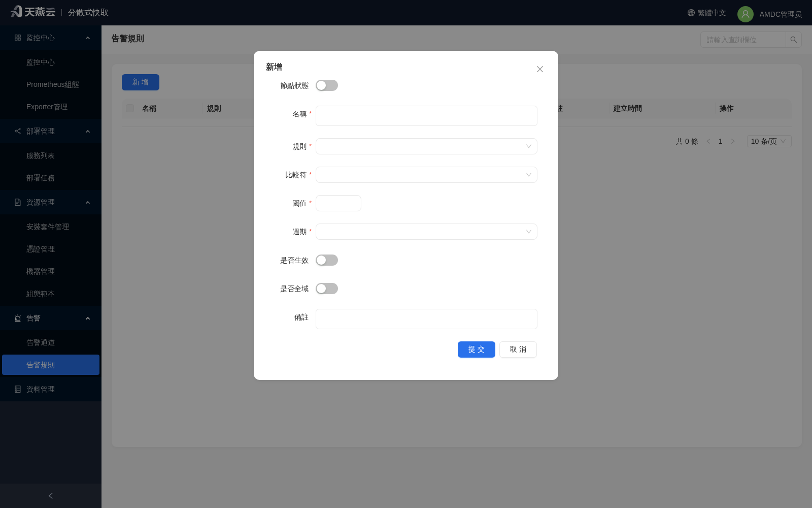Focus the 名稱 input field
The image size is (812, 508).
pos(426,116)
